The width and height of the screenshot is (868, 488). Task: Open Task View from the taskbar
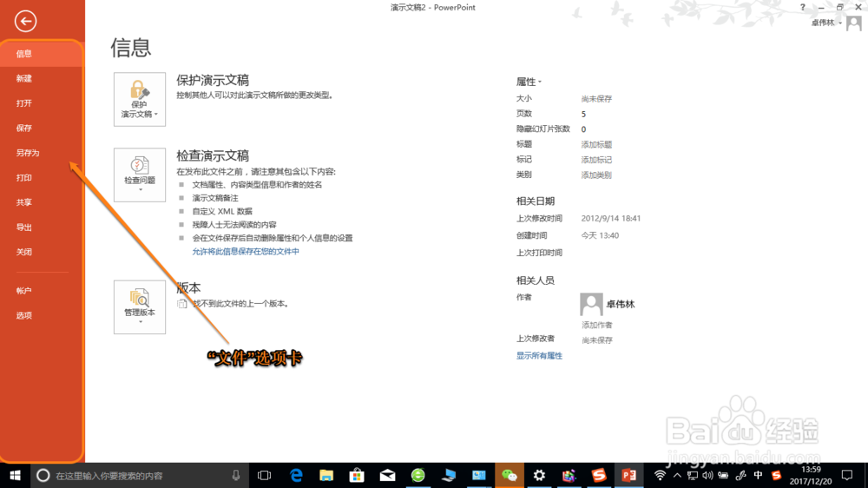265,475
